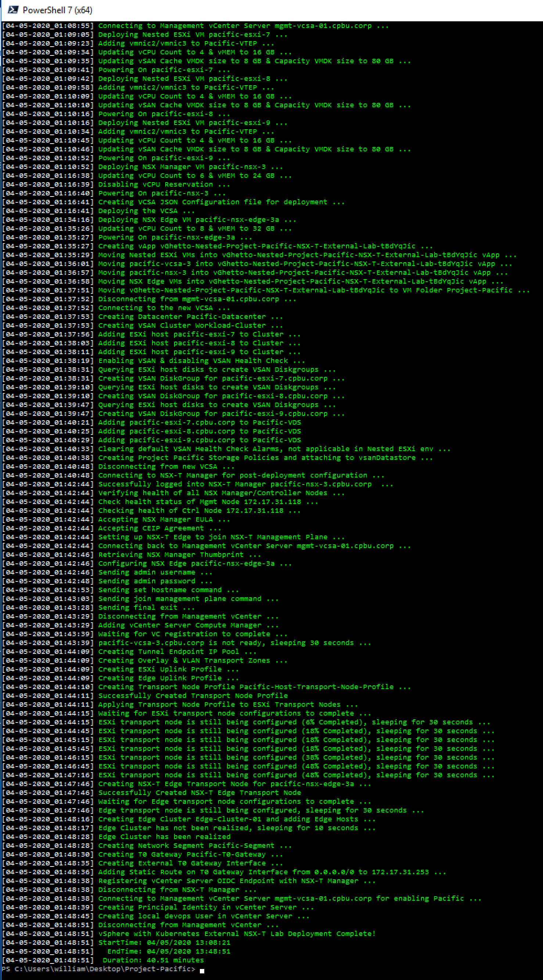Click 'Lab Deployment Complete!' line
The width and height of the screenshot is (543, 980).
point(189,934)
